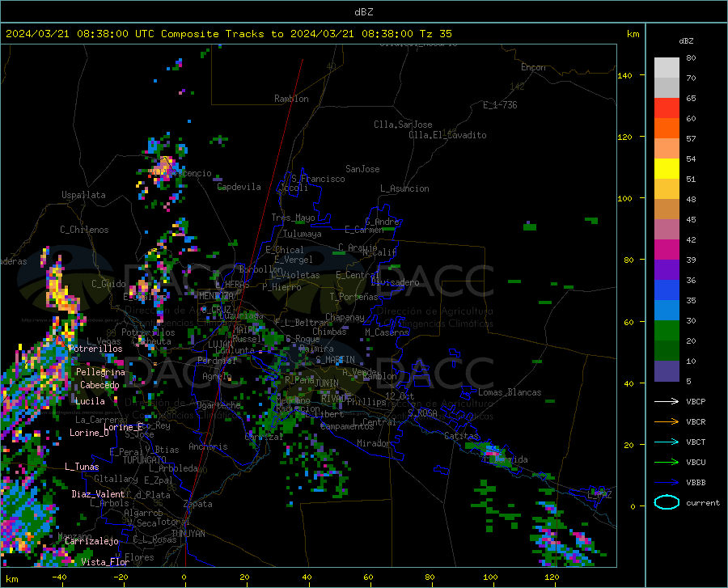The height and width of the screenshot is (588, 728).
Task: Click the Catitas map label
Action: [x=462, y=436]
